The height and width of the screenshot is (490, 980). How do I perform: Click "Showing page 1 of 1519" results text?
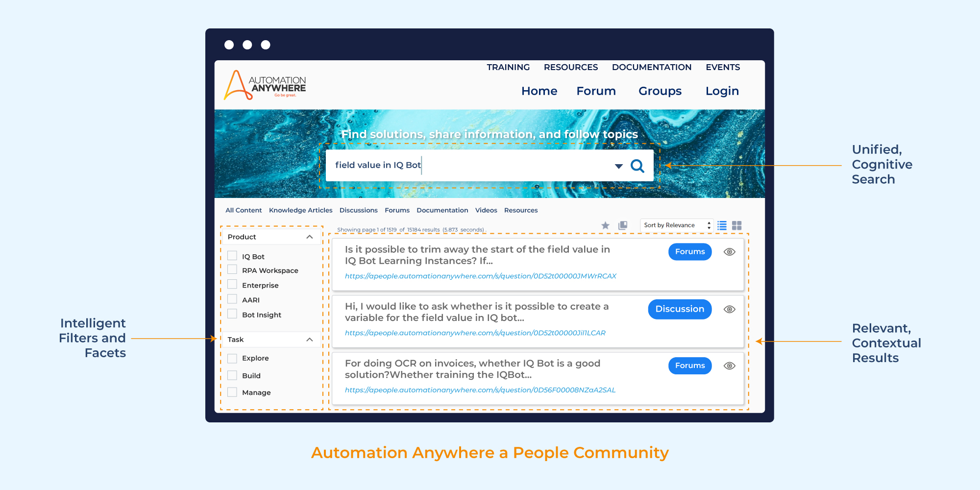(411, 230)
